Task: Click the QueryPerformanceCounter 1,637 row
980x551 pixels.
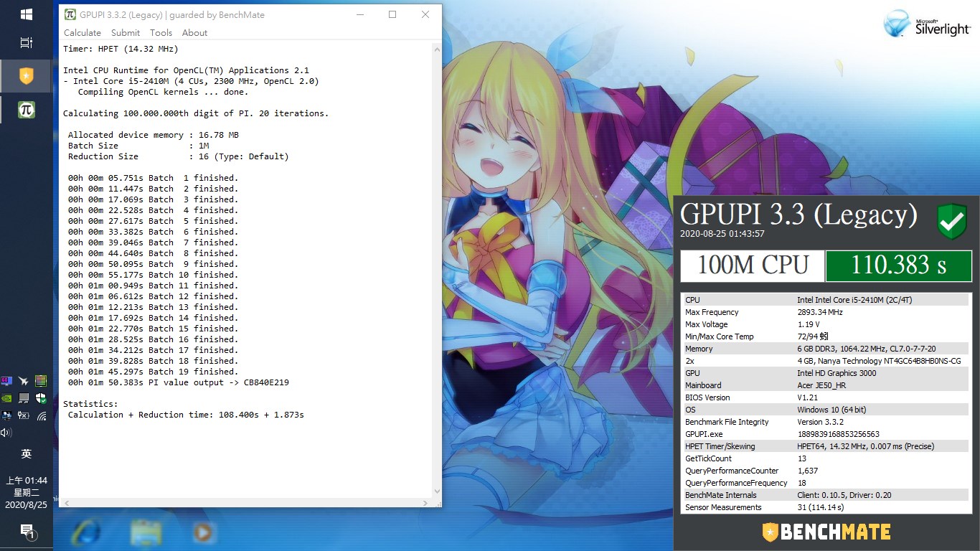Action: click(x=825, y=471)
